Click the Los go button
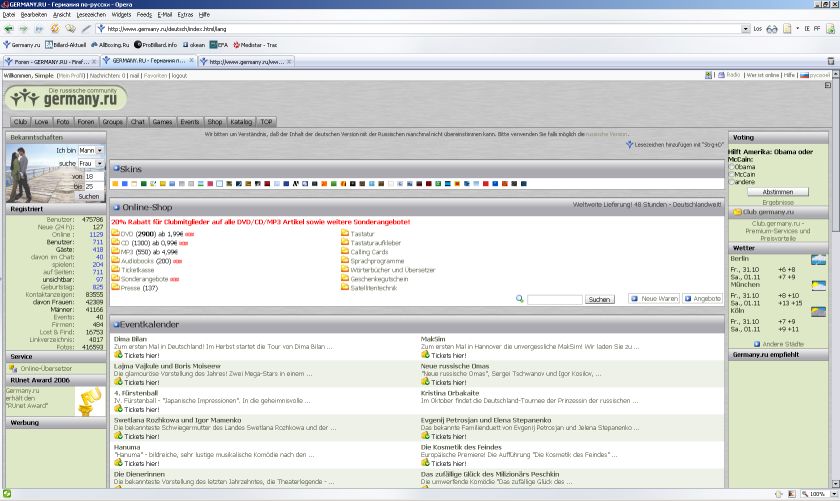The height and width of the screenshot is (501, 840). click(x=758, y=29)
